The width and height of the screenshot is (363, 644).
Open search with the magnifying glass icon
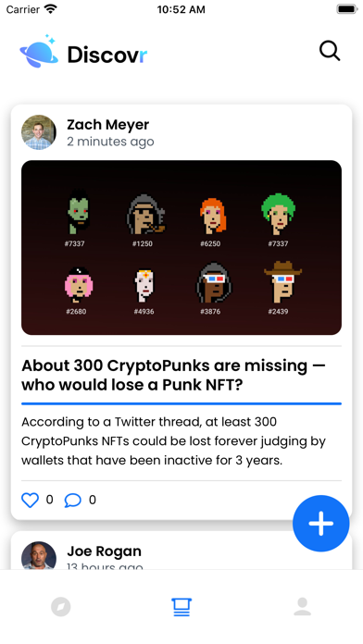(330, 51)
